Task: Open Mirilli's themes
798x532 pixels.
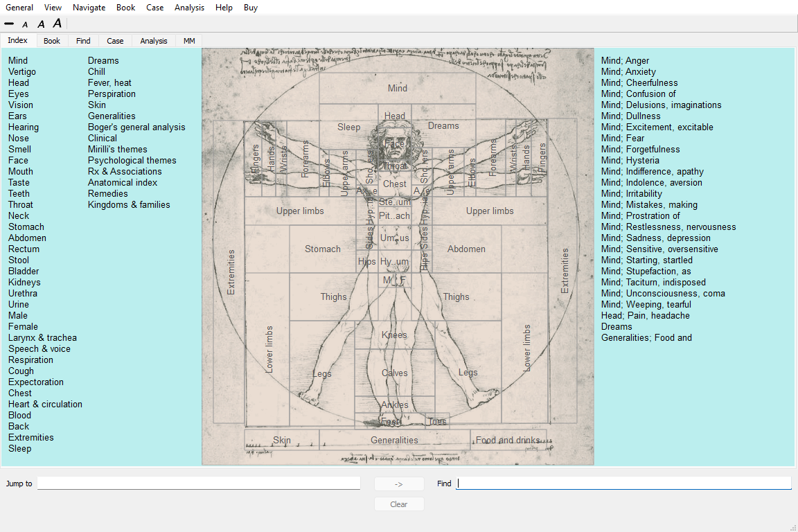Action: [x=118, y=149]
